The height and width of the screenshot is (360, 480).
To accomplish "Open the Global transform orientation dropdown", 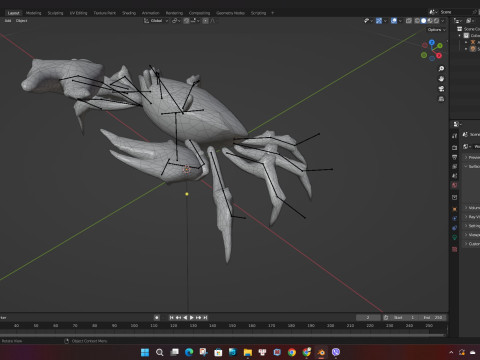I will point(156,21).
